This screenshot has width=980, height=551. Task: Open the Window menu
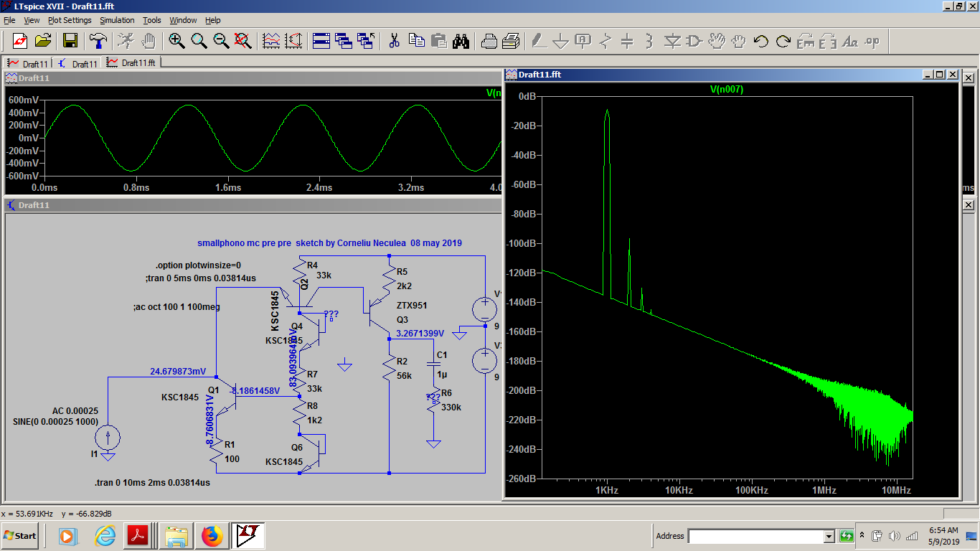point(183,20)
